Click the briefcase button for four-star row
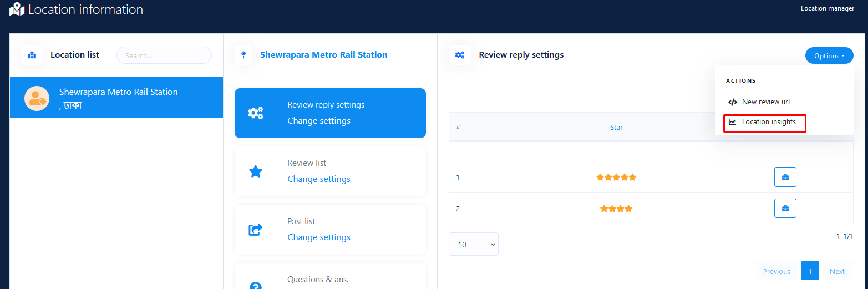 pyautogui.click(x=785, y=209)
